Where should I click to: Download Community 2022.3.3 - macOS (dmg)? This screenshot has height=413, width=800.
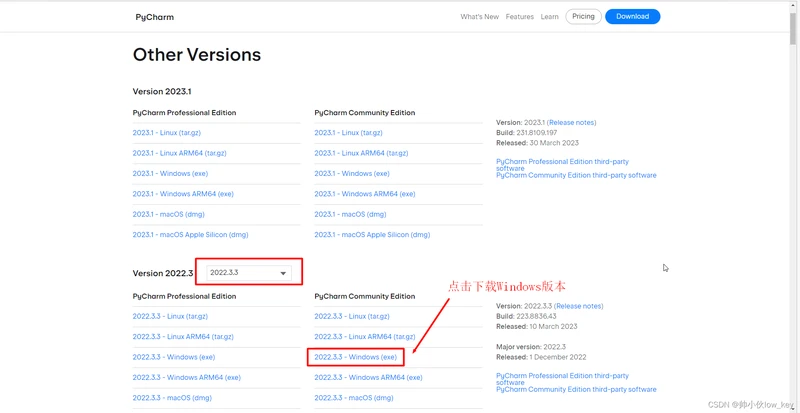pyautogui.click(x=354, y=398)
